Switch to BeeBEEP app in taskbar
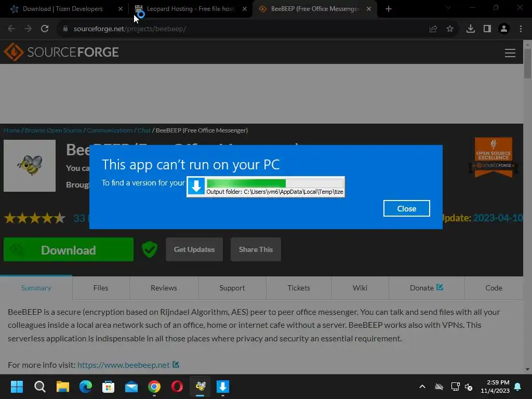The width and height of the screenshot is (532, 399). coord(200,387)
